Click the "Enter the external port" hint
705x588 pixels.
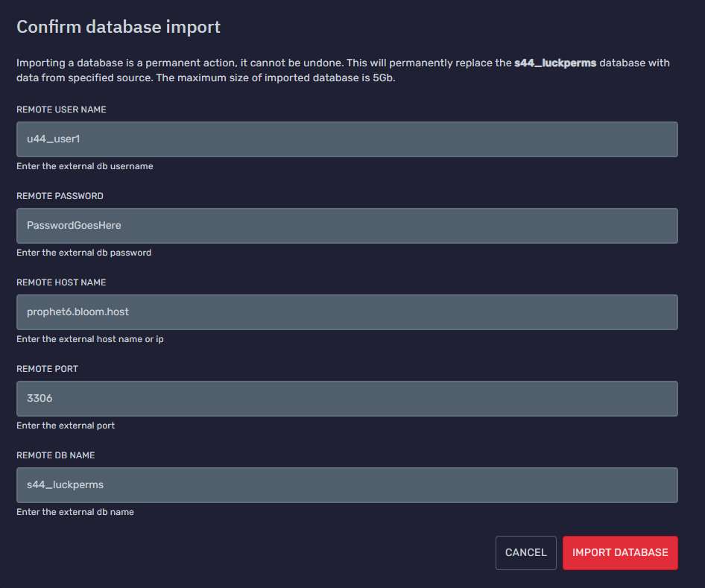[x=66, y=426]
